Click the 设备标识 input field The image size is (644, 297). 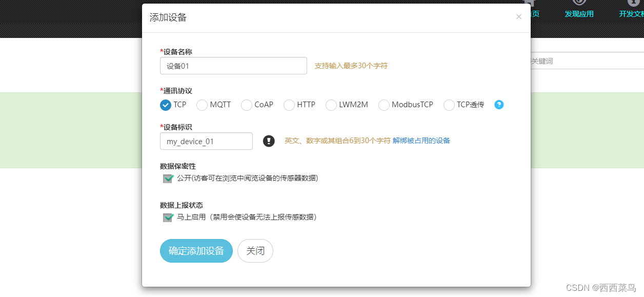coord(206,141)
